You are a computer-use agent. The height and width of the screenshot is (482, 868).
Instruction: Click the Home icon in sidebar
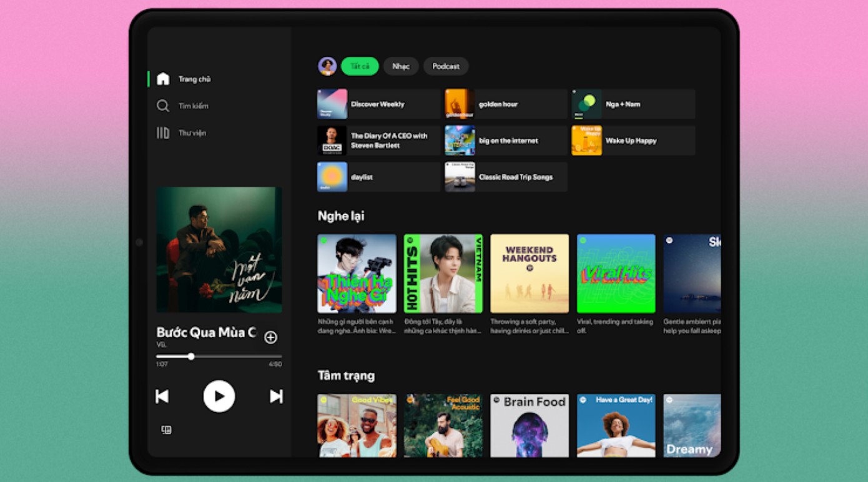click(163, 79)
